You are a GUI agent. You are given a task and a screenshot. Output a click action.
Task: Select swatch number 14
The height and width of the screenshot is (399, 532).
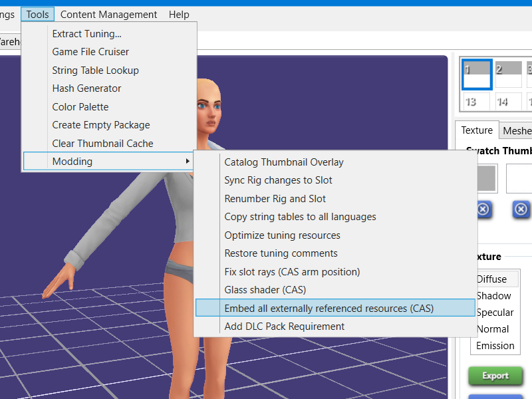tap(508, 102)
